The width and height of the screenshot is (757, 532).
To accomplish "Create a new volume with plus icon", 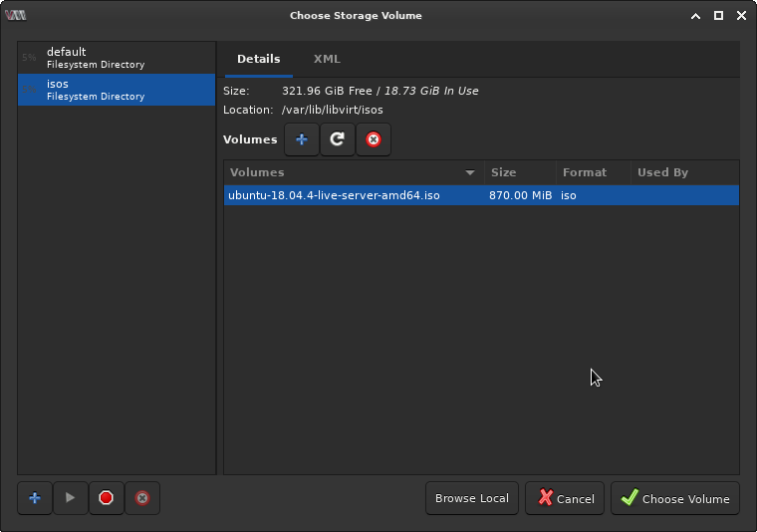I will tap(302, 139).
